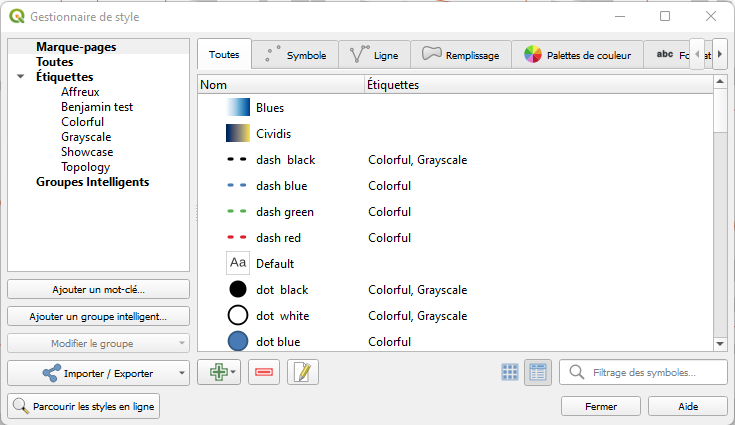Screen dimensions: 735x425
Task: Open the Palettes de couleur tab
Action: 578,55
